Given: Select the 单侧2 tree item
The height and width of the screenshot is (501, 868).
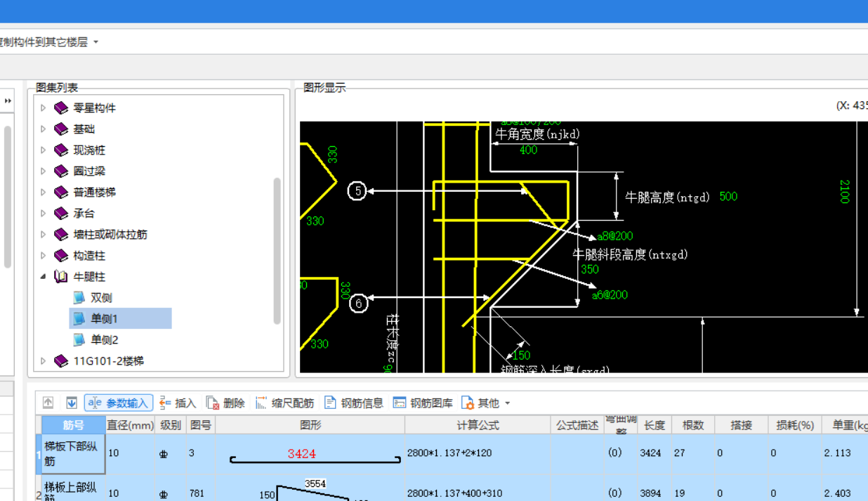Looking at the screenshot, I should pyautogui.click(x=104, y=340).
